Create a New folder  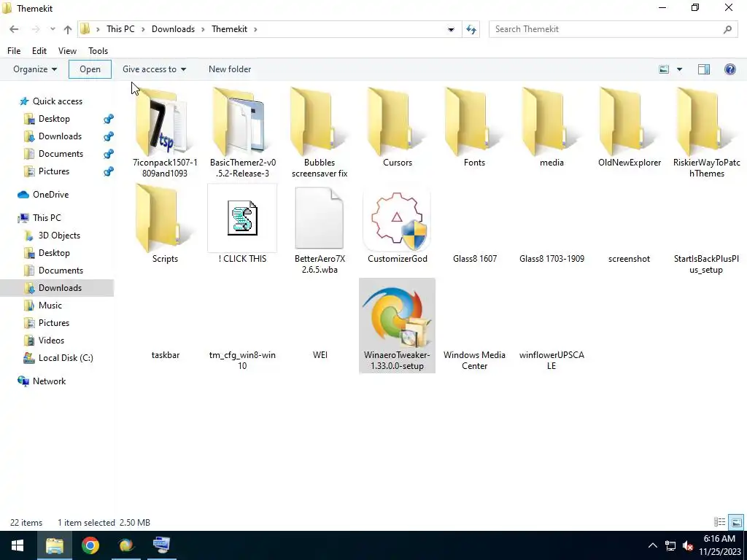230,69
